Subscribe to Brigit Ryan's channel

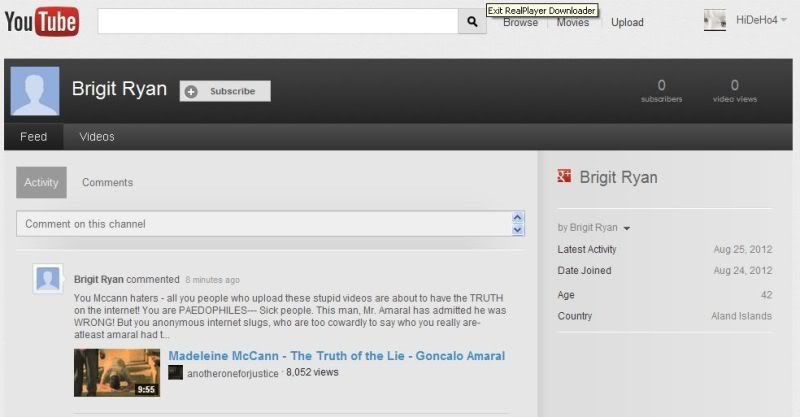point(225,91)
